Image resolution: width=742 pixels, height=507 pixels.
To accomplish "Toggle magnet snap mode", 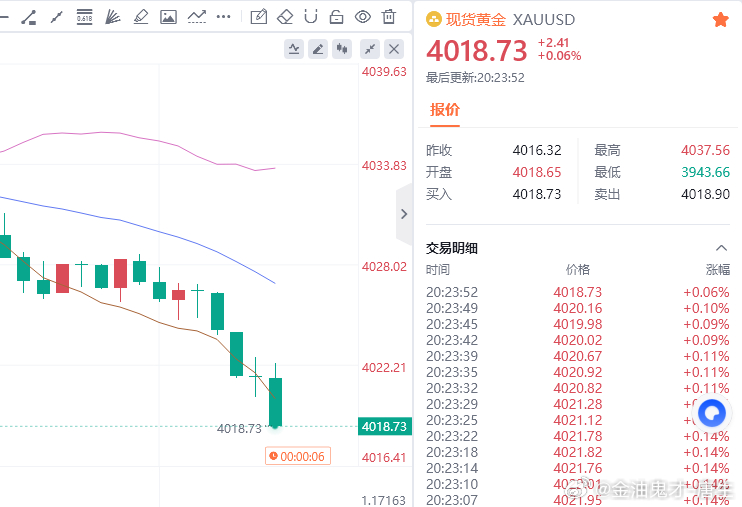I will click(311, 17).
